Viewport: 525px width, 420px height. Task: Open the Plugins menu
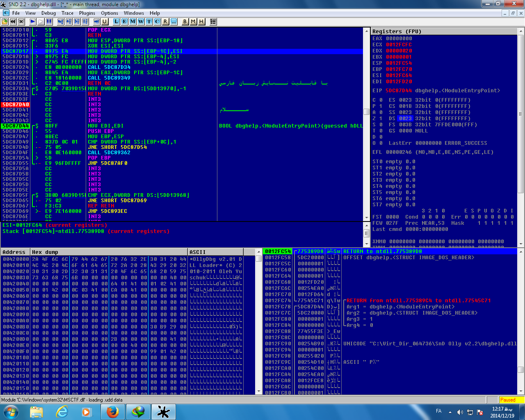pos(87,13)
